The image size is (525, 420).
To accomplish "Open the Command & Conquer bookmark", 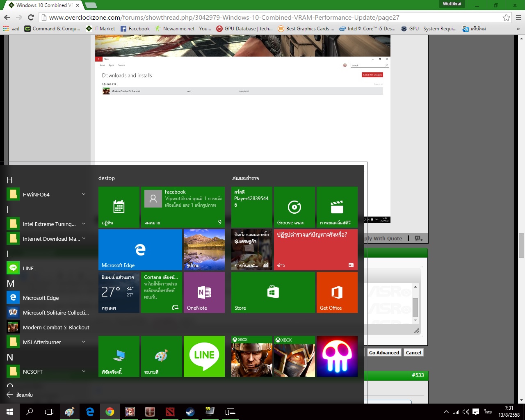I will (x=52, y=29).
